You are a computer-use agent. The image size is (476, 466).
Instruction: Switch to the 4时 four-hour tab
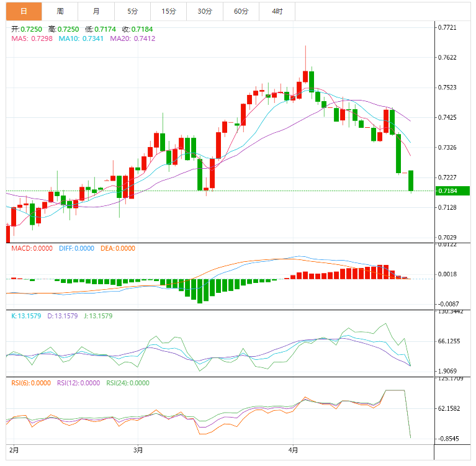(277, 12)
